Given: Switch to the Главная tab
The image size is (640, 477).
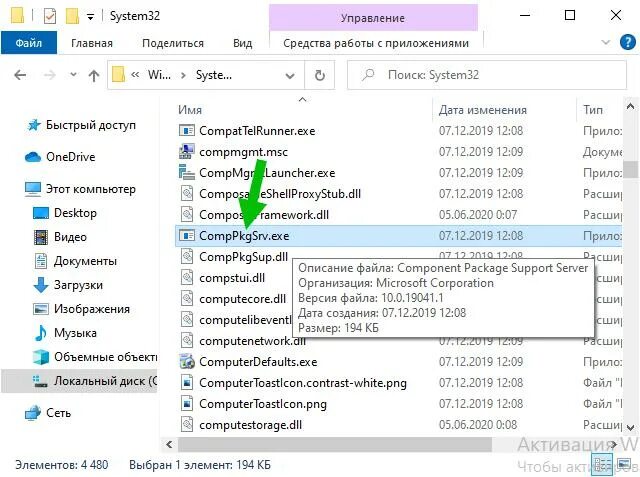Looking at the screenshot, I should [92, 43].
